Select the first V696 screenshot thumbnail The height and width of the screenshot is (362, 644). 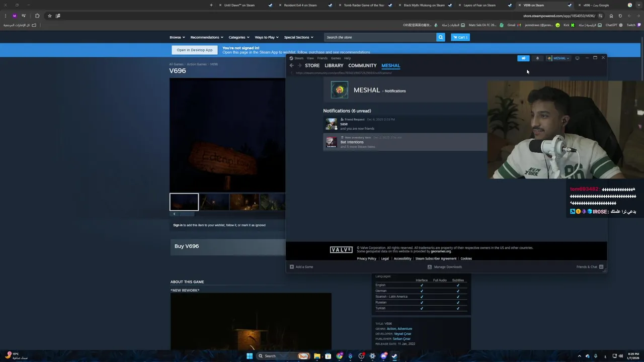(184, 202)
